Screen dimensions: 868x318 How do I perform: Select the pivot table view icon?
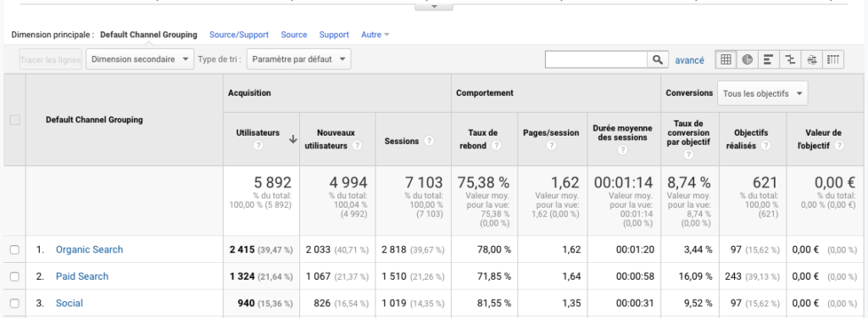(833, 59)
